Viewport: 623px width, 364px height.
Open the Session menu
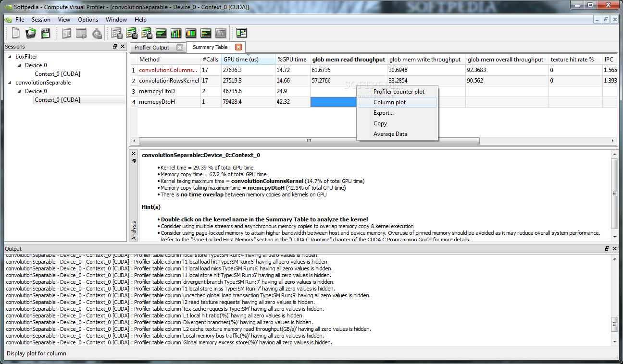point(41,20)
